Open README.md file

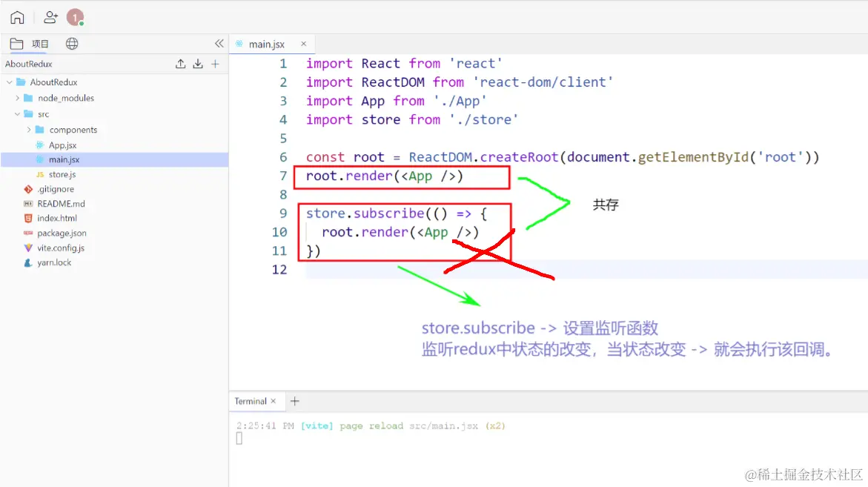click(x=61, y=204)
